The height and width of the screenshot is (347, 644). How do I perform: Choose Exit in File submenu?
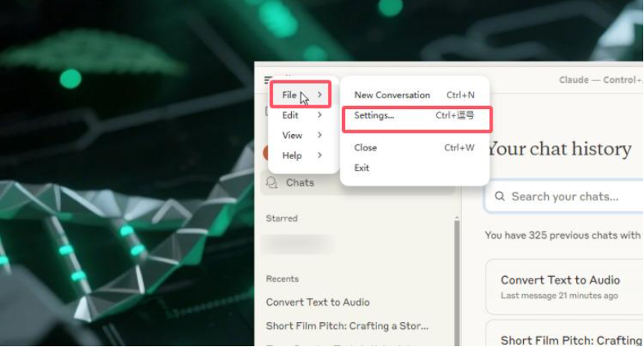pos(415,168)
